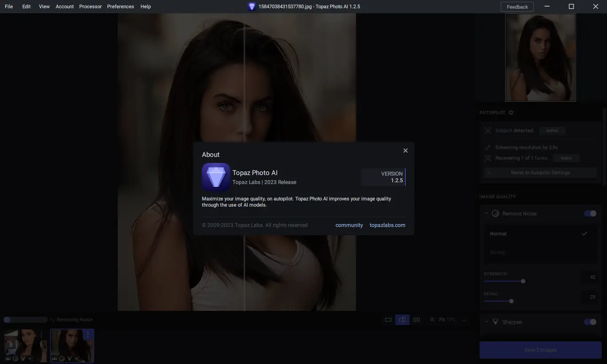
Task: Close the About dialog with the X
Action: (x=405, y=151)
